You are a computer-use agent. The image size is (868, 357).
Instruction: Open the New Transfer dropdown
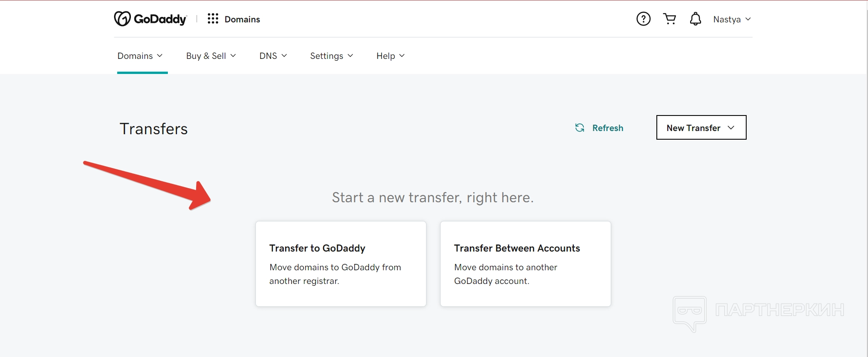click(x=701, y=127)
